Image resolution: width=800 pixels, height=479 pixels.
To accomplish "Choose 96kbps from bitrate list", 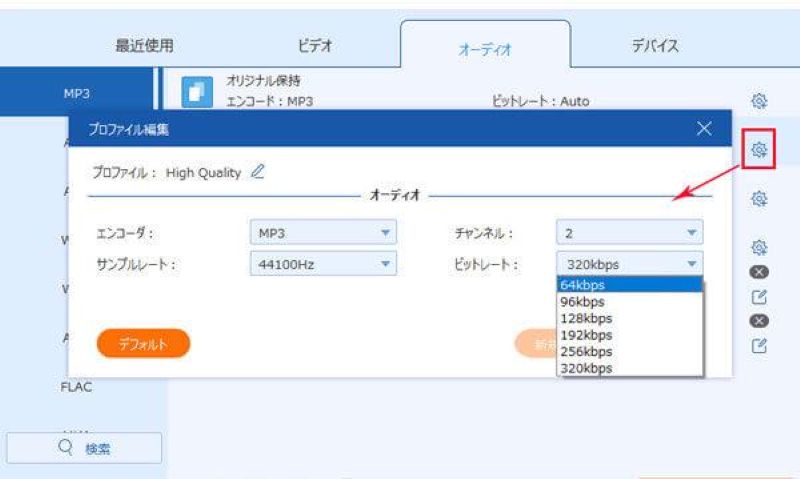I will coord(630,301).
